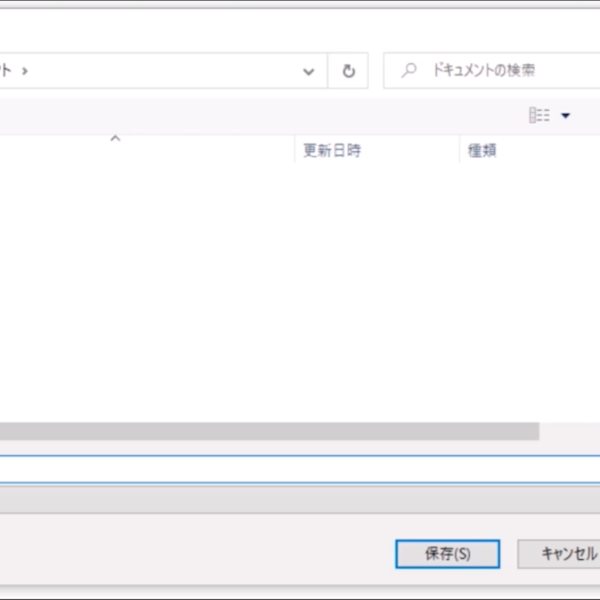
Task: Sort files by the 更新日時 column
Action: tap(332, 151)
